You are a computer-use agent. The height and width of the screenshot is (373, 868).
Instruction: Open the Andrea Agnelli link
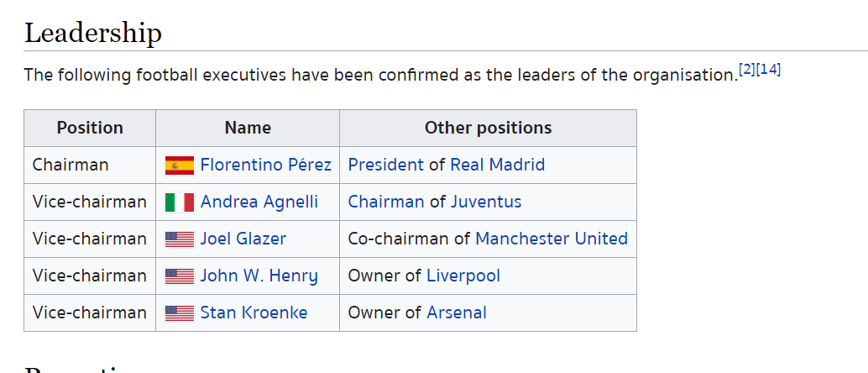[259, 202]
